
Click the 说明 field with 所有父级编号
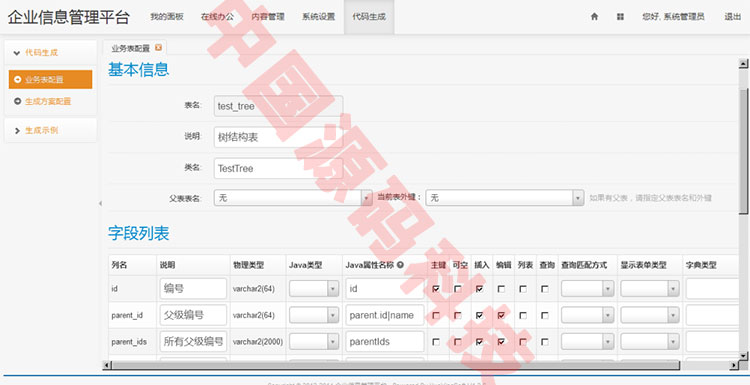(x=193, y=341)
